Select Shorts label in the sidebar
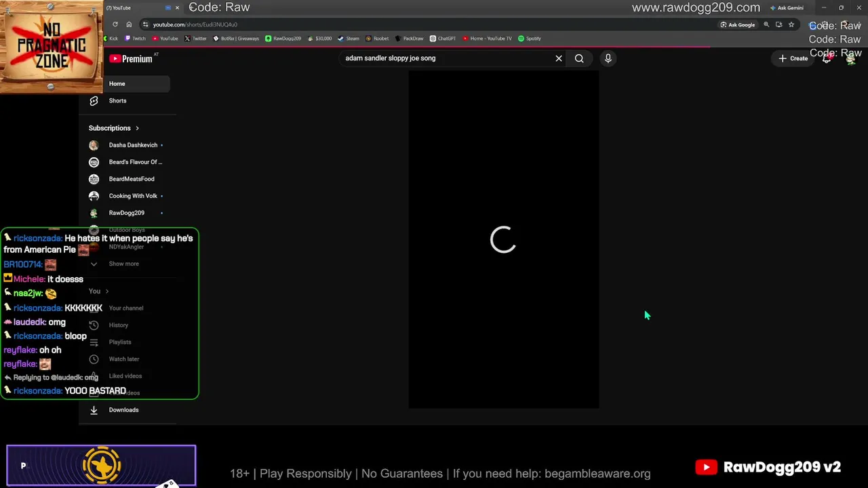This screenshot has width=868, height=488. point(117,101)
